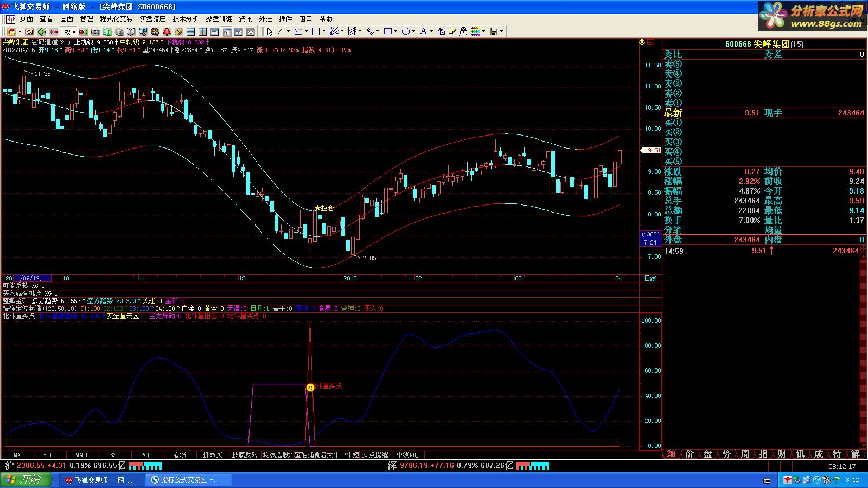Select the trend line drawing tool
This screenshot has height=488, width=868.
pos(280,31)
